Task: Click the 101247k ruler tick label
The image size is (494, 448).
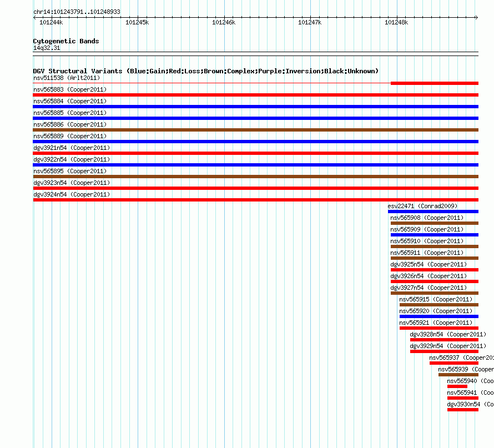Action: pyautogui.click(x=310, y=22)
